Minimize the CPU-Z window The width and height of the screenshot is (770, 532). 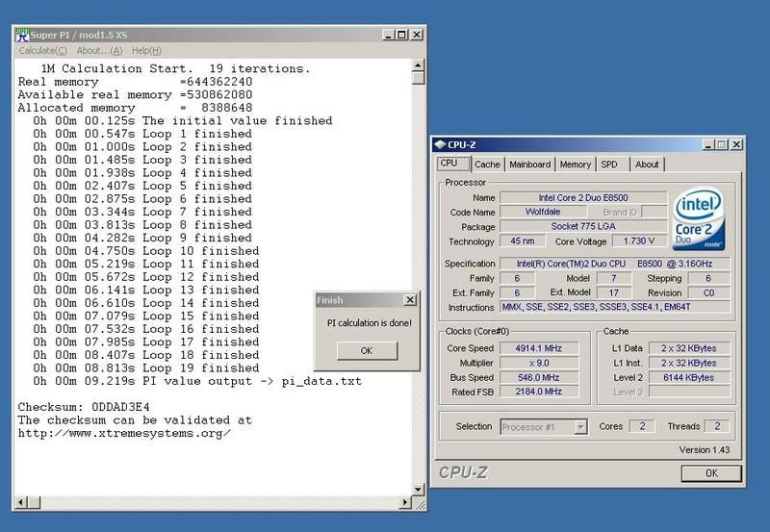click(x=708, y=144)
